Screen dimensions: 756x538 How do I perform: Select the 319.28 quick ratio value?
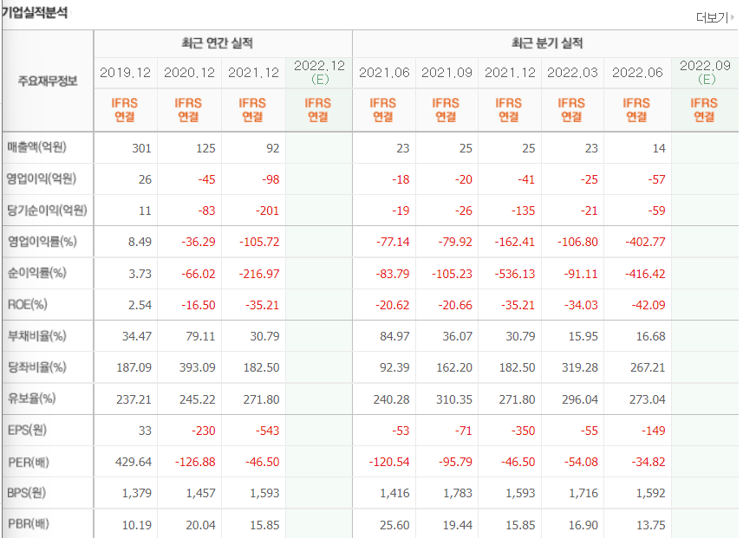579,367
